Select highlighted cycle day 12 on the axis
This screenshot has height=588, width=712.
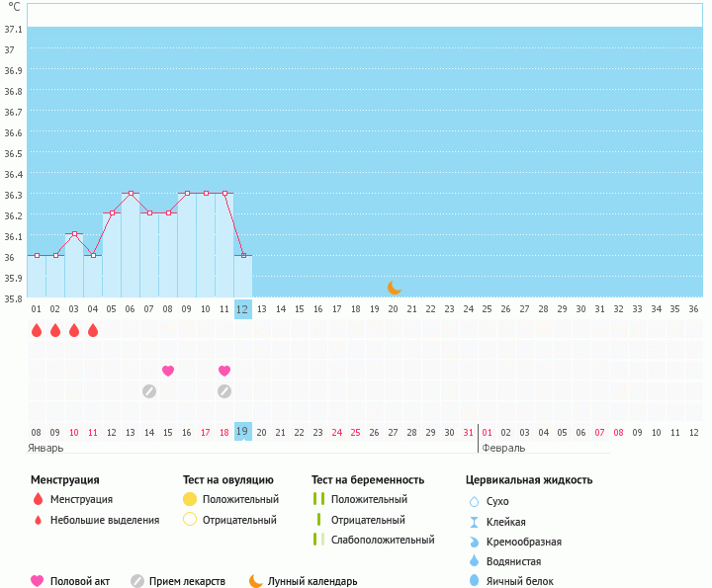point(243,309)
